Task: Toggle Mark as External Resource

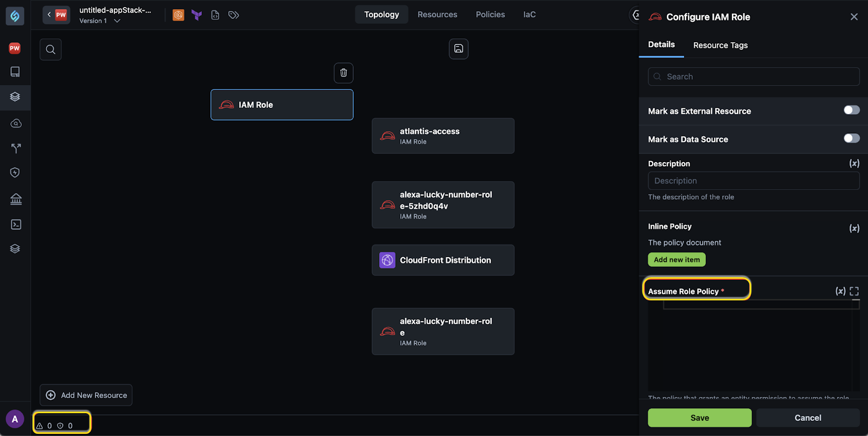Action: pyautogui.click(x=852, y=110)
